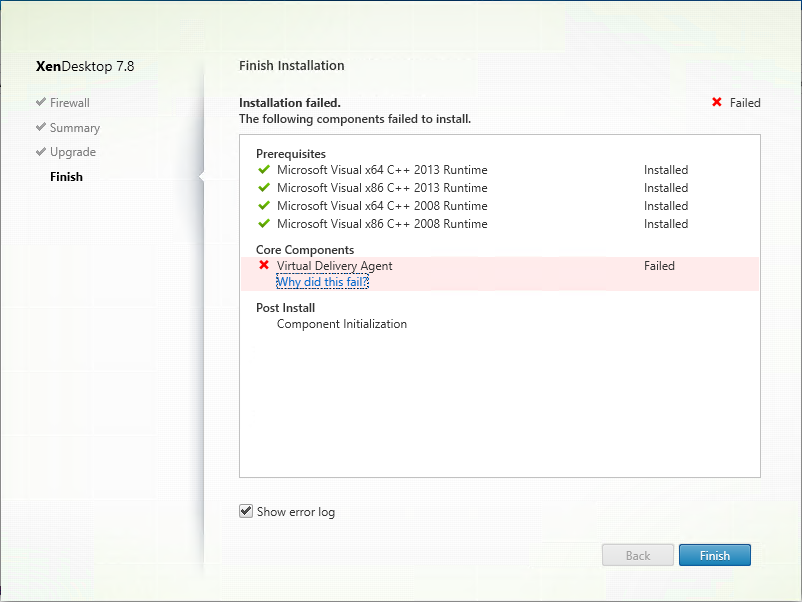Click green check for x86 C++ 2008 Runtime
Viewport: 802px width, 602px height.
[x=264, y=224]
